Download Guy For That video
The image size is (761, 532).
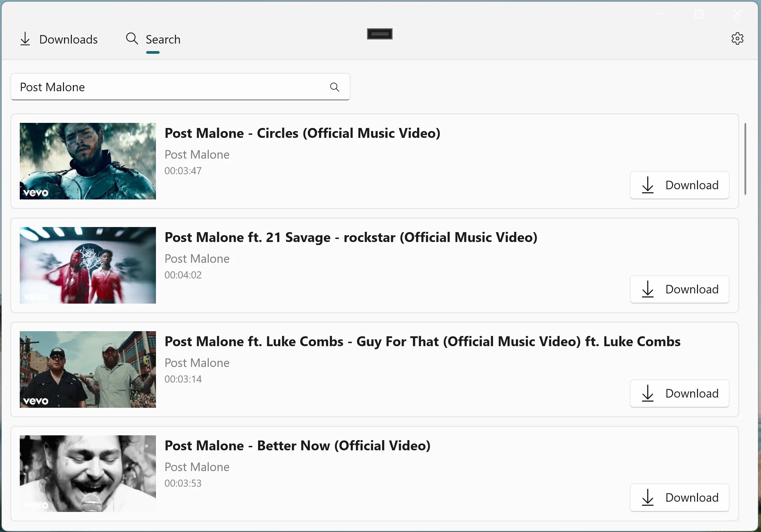click(679, 393)
